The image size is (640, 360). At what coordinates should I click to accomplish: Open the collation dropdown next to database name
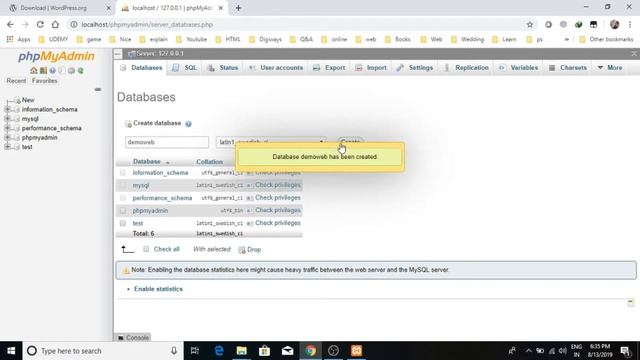(x=271, y=142)
